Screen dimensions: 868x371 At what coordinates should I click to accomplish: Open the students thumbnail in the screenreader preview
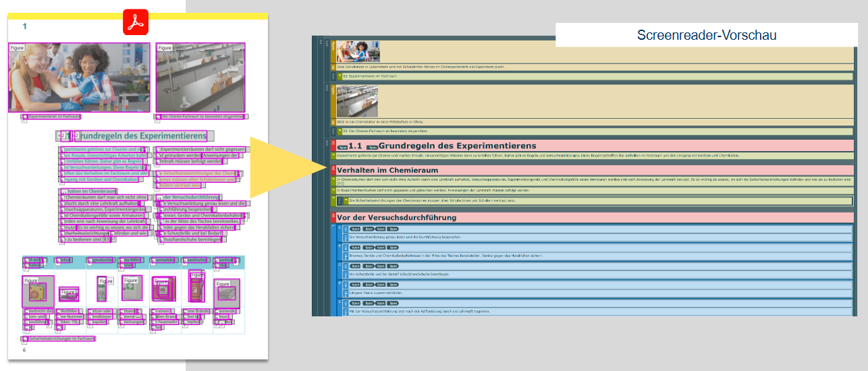(358, 51)
